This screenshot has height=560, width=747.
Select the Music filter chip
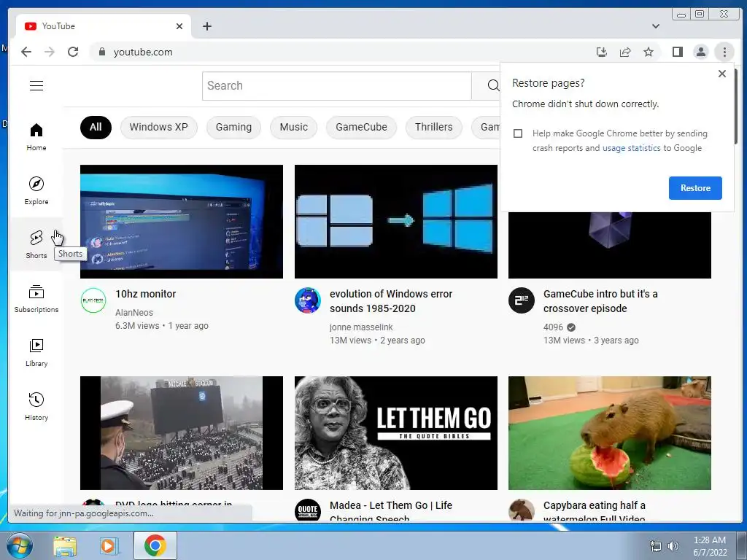(293, 128)
